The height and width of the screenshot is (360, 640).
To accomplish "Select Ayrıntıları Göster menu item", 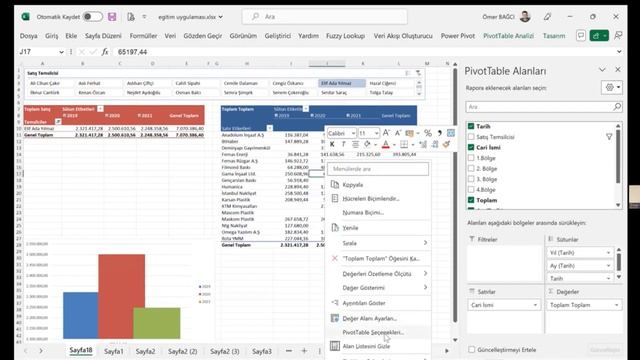I will (x=379, y=303).
